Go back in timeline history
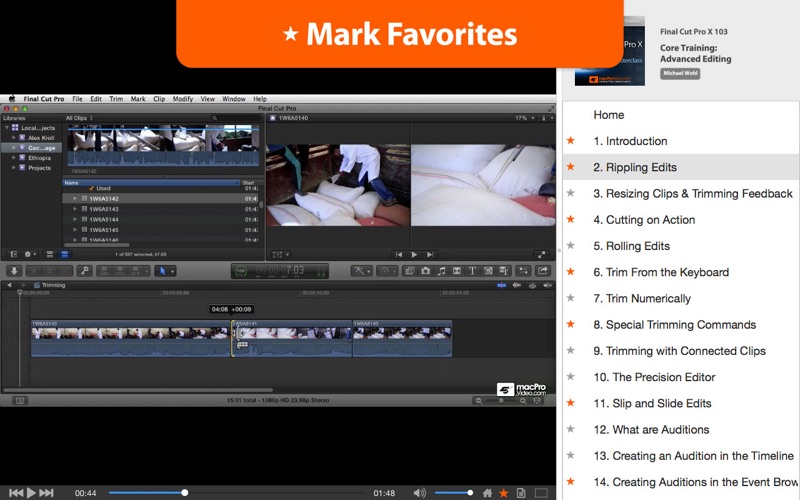800x500 pixels. coord(9,285)
